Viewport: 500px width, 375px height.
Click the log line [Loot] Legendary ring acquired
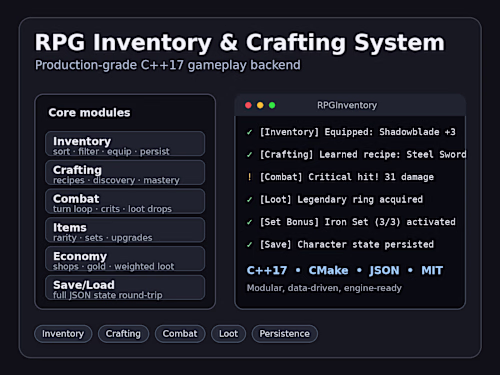coord(341,199)
